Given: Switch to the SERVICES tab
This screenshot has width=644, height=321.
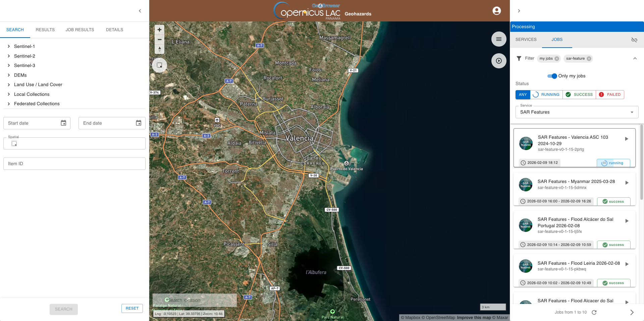Looking at the screenshot, I should (526, 40).
